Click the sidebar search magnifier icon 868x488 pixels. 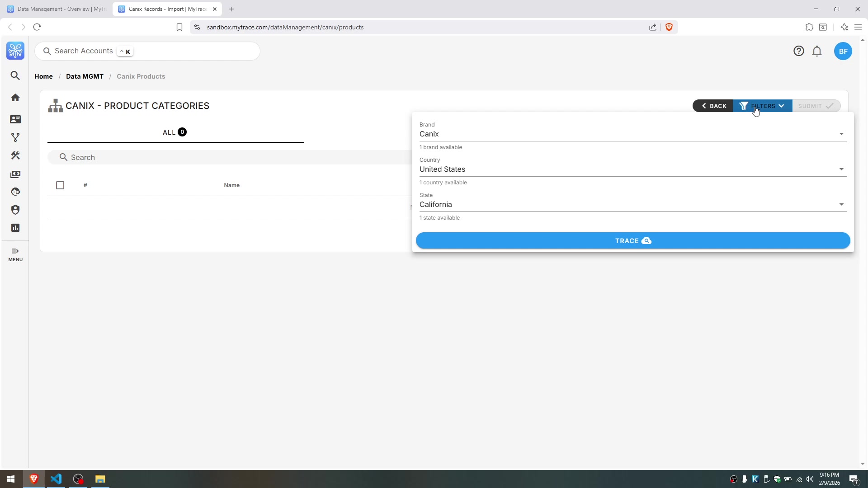click(x=15, y=75)
